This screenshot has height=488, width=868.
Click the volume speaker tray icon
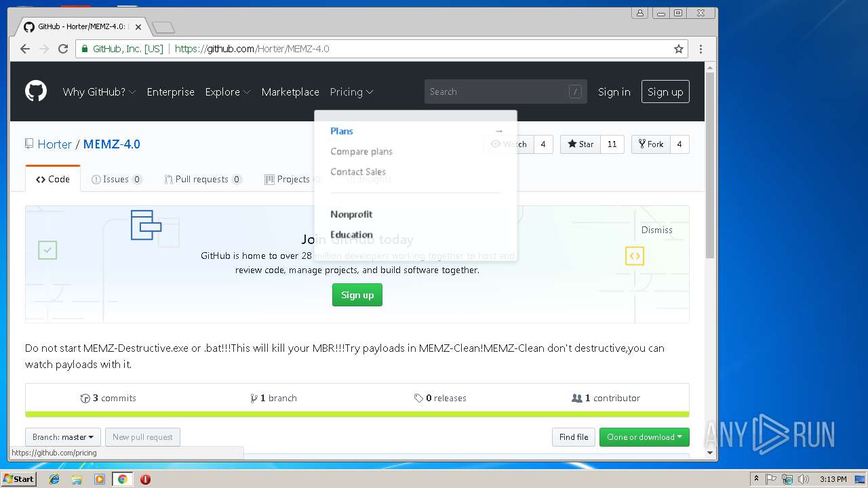(x=803, y=479)
